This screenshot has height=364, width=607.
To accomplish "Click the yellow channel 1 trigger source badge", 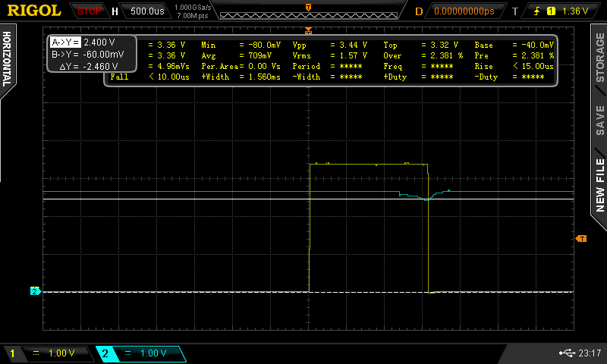I will [551, 11].
